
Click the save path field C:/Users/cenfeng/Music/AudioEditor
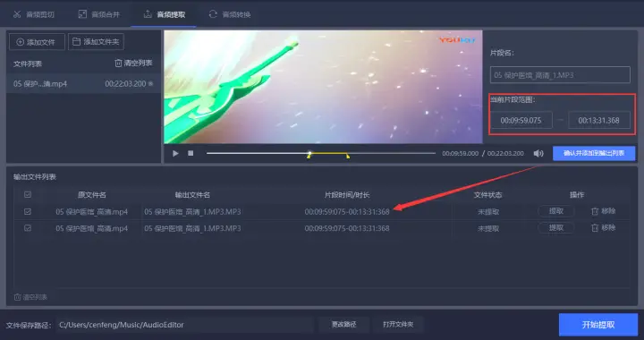pos(185,325)
